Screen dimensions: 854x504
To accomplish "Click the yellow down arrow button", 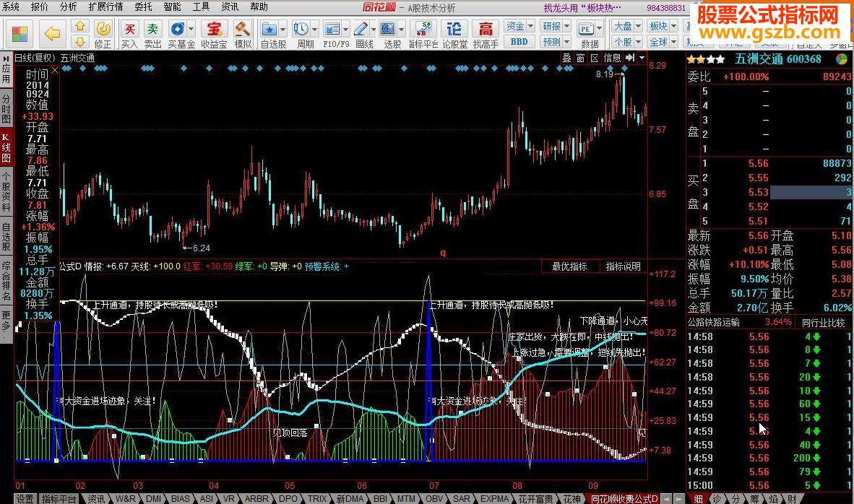I will 80,42.
